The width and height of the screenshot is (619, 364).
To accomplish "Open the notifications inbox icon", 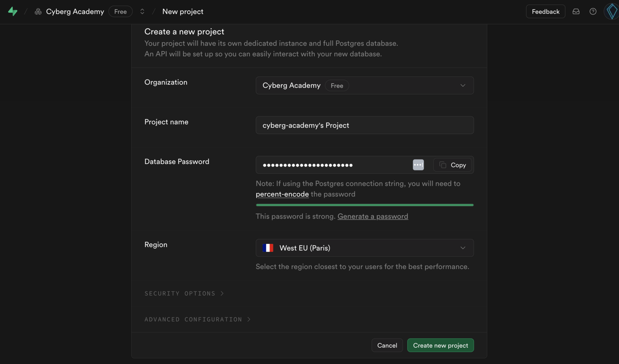I will (x=576, y=12).
